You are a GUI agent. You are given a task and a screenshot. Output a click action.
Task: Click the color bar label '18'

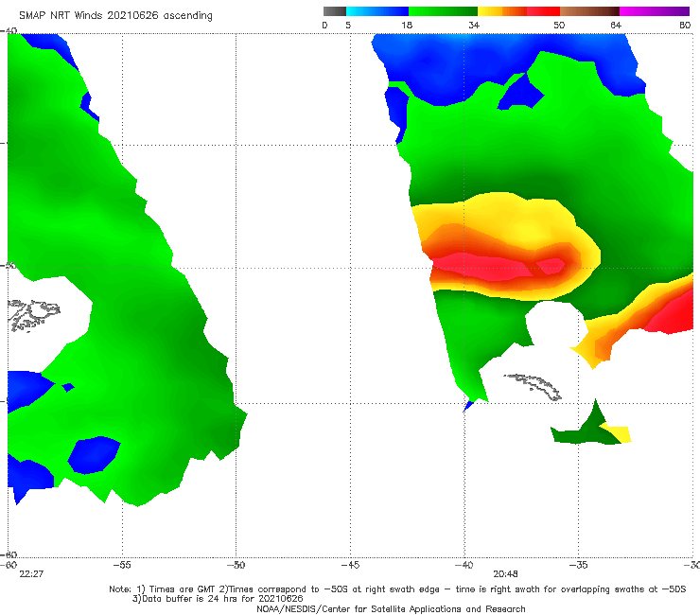[x=407, y=25]
